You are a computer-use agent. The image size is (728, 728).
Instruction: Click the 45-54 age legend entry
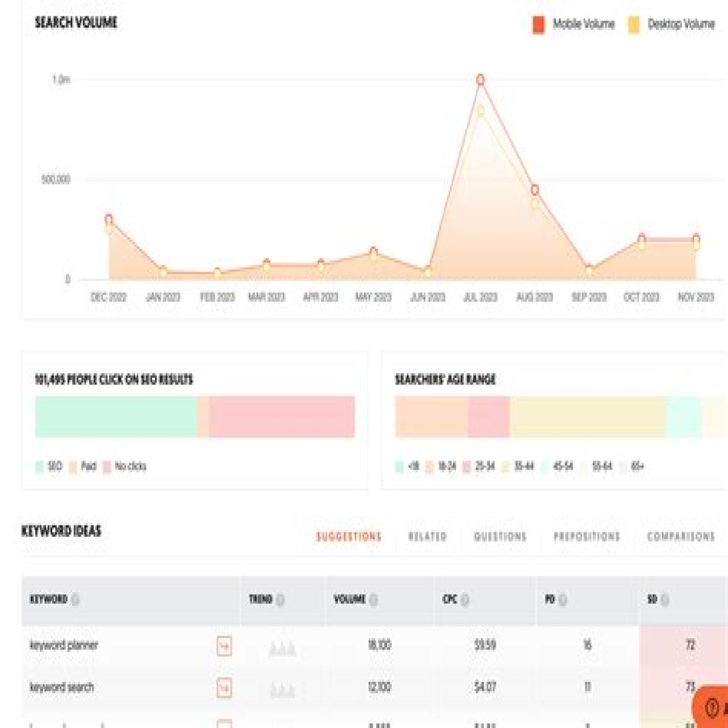point(557,467)
